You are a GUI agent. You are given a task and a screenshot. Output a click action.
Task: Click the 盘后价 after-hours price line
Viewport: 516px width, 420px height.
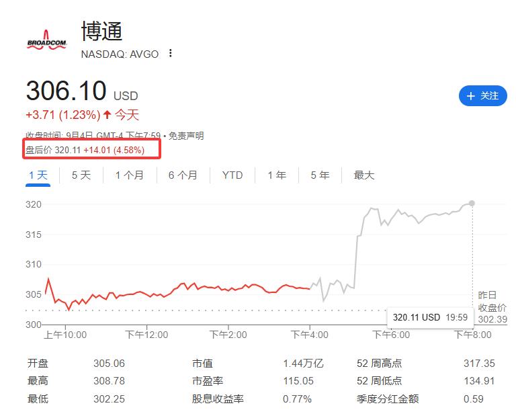[85, 150]
